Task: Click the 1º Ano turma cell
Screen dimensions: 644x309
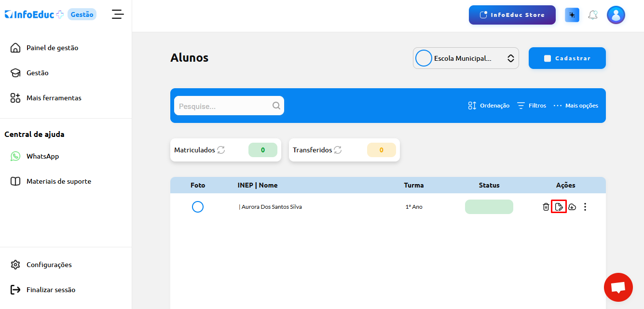Action: pos(414,207)
